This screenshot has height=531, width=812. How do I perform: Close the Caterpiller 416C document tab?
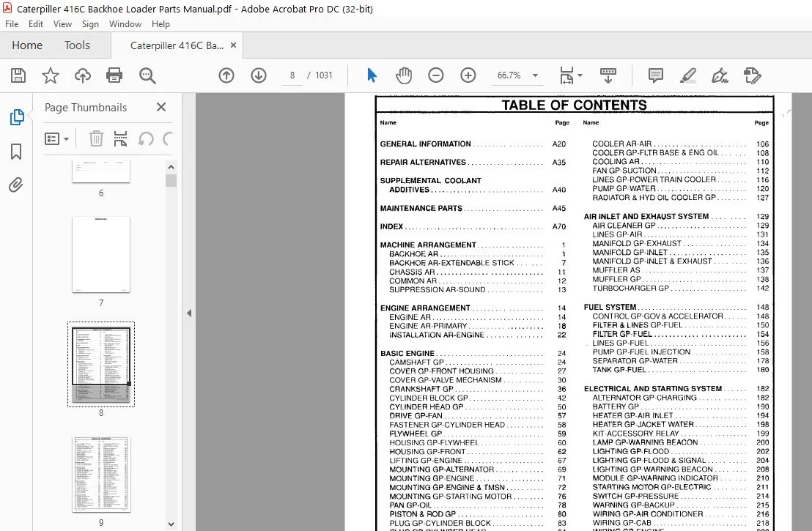[x=234, y=45]
